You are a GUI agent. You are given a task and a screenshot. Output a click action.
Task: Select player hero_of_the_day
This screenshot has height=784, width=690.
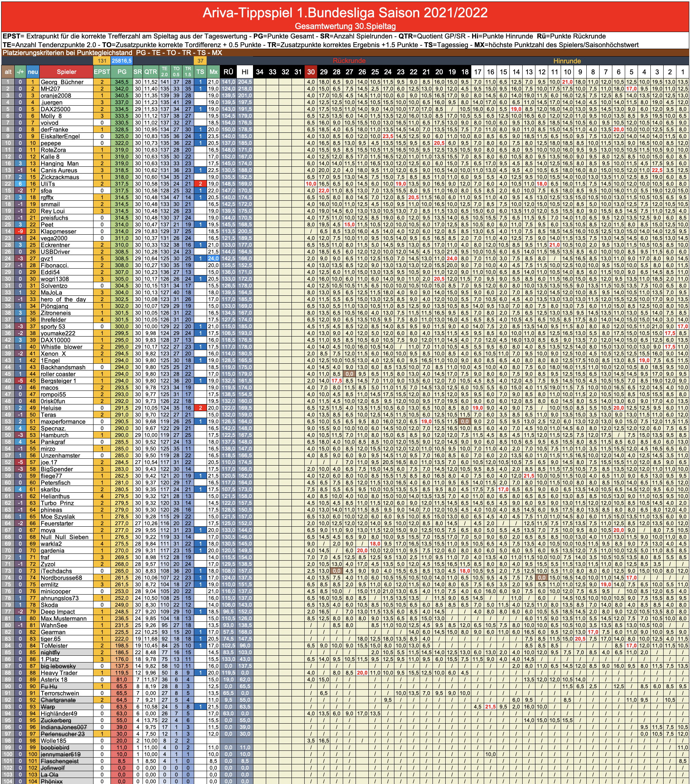click(x=63, y=300)
